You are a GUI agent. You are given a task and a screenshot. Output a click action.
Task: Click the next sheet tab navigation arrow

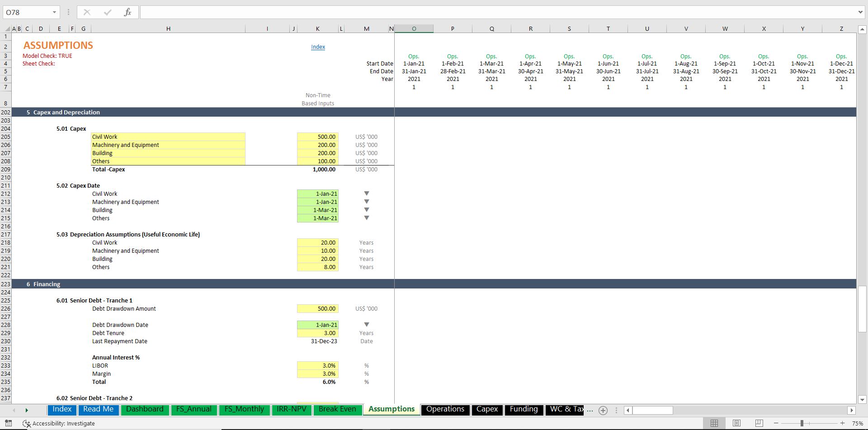tap(27, 410)
